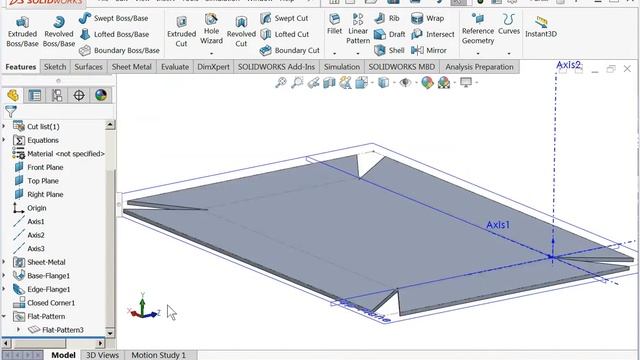The height and width of the screenshot is (360, 640).
Task: Open dropdown arrow below Reference Geometry
Action: pyautogui.click(x=478, y=53)
